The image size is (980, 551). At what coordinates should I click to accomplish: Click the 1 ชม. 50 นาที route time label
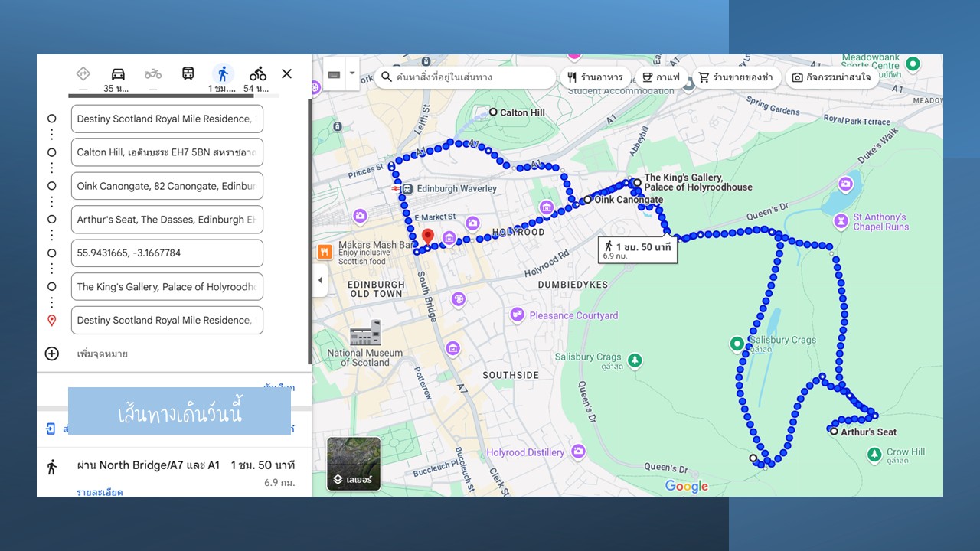[638, 250]
